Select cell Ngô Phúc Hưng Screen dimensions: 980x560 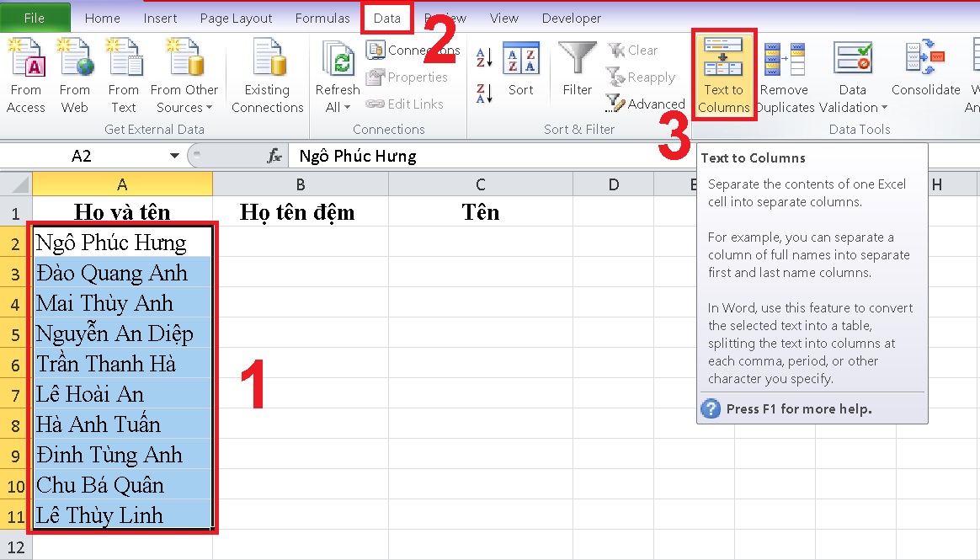(x=123, y=243)
